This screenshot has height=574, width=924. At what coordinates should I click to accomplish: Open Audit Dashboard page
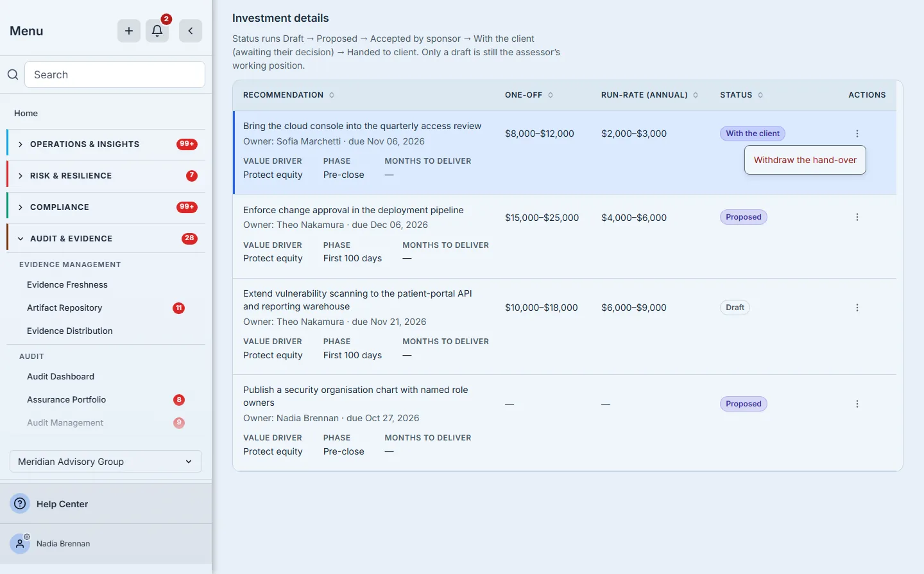61,376
